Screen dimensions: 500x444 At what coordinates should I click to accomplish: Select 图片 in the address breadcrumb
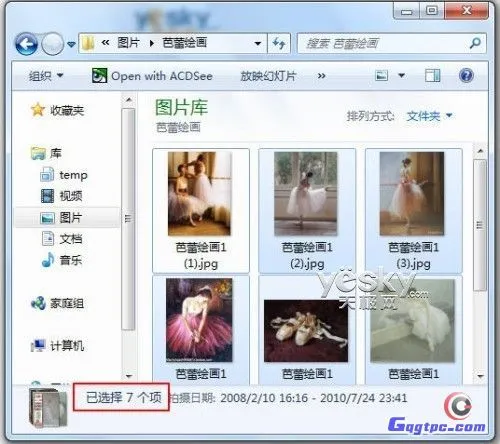point(128,43)
